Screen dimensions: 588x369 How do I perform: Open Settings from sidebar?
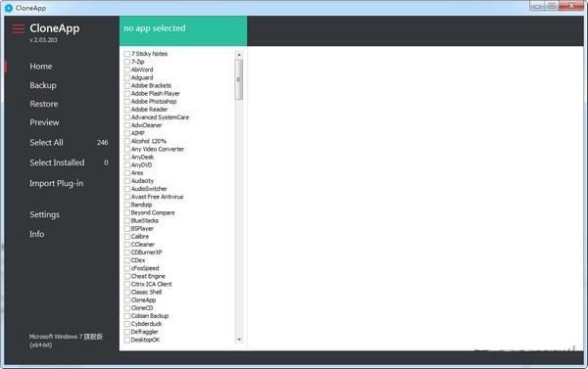(x=45, y=214)
